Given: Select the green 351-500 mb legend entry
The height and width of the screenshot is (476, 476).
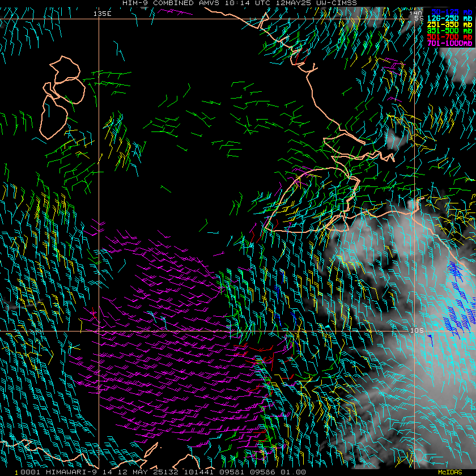Looking at the screenshot, I should coord(449,31).
